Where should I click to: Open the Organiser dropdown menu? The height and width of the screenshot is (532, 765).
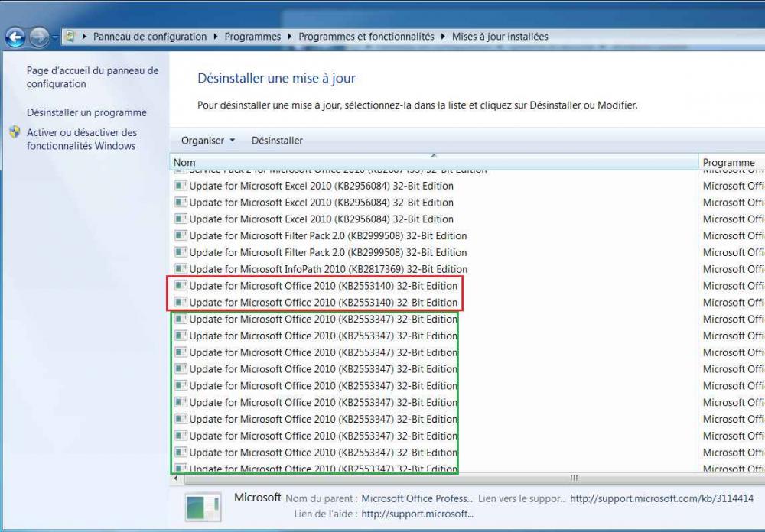point(208,141)
